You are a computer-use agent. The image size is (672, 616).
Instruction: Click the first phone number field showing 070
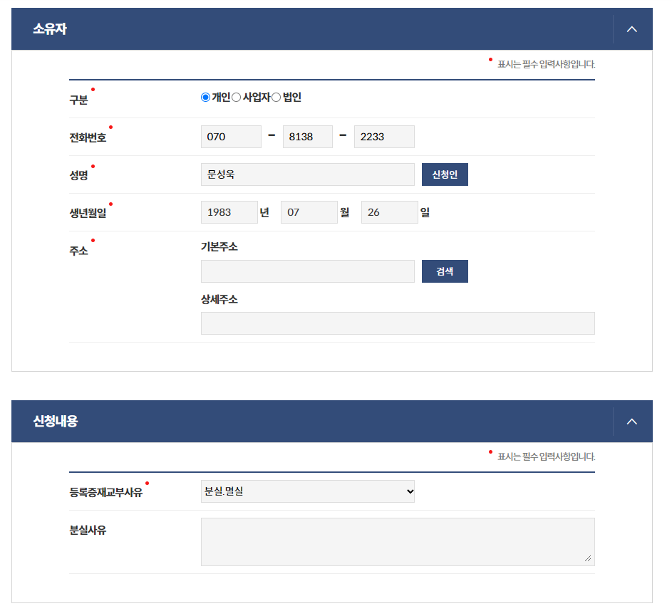[x=230, y=136]
